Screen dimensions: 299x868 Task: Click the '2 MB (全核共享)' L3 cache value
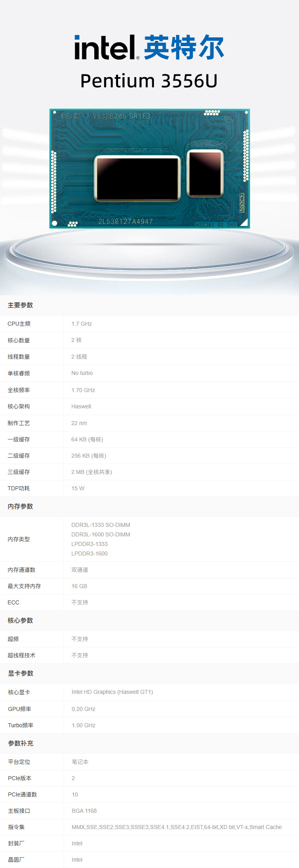(91, 472)
